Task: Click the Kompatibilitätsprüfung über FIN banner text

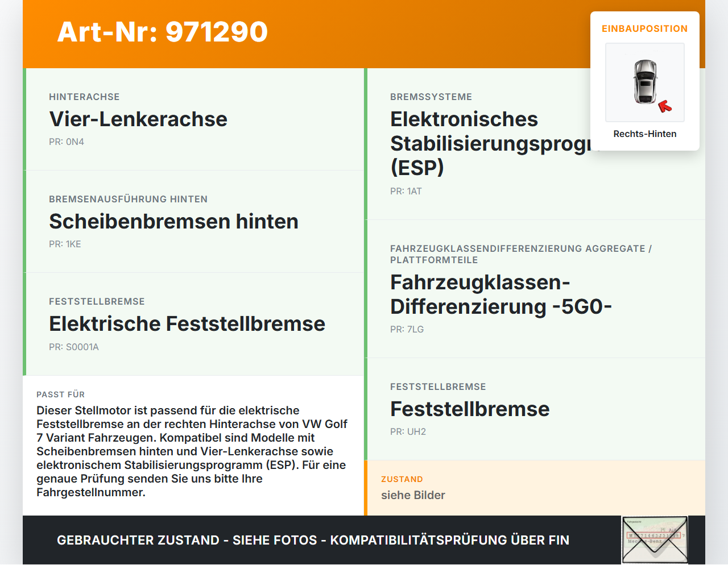Action: [x=312, y=540]
